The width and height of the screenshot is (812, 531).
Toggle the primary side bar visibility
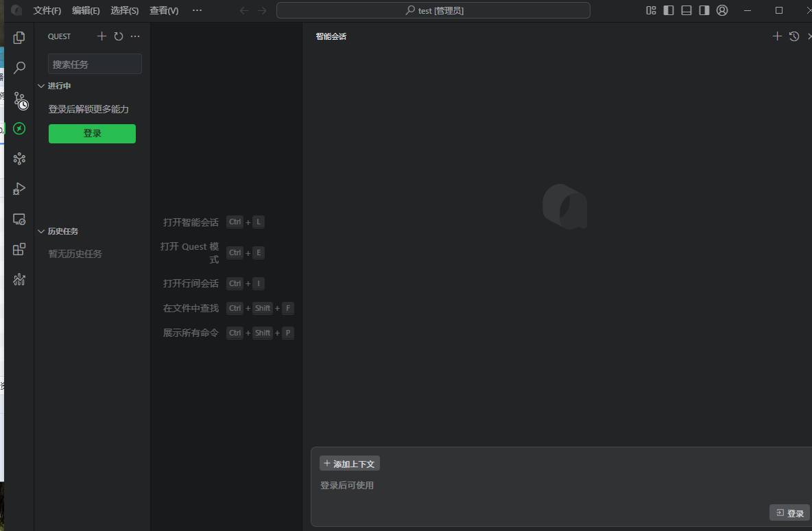tap(669, 10)
